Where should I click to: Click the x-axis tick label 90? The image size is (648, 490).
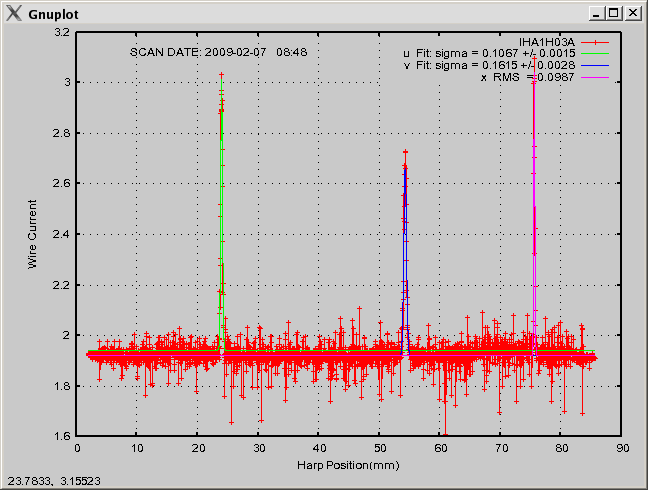[x=622, y=448]
